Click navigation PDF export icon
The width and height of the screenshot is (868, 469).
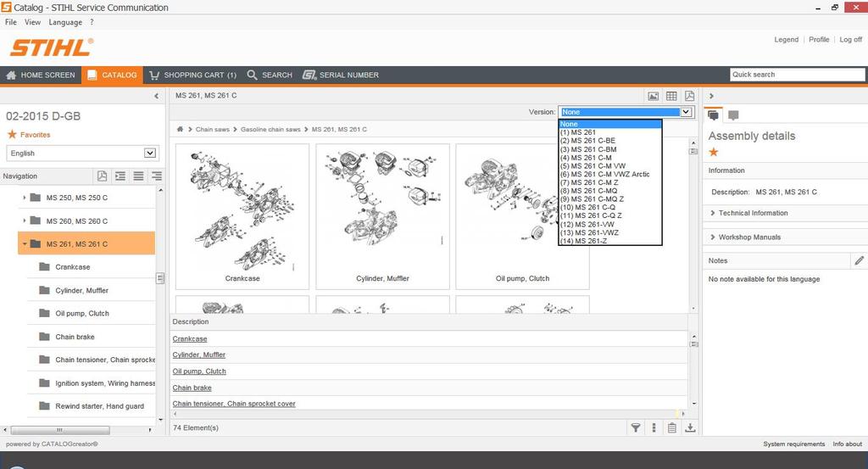pyautogui.click(x=102, y=176)
